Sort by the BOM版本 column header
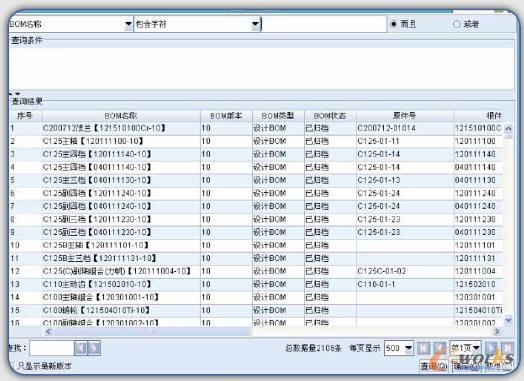Screen dimensions: 524x381 tap(226, 116)
